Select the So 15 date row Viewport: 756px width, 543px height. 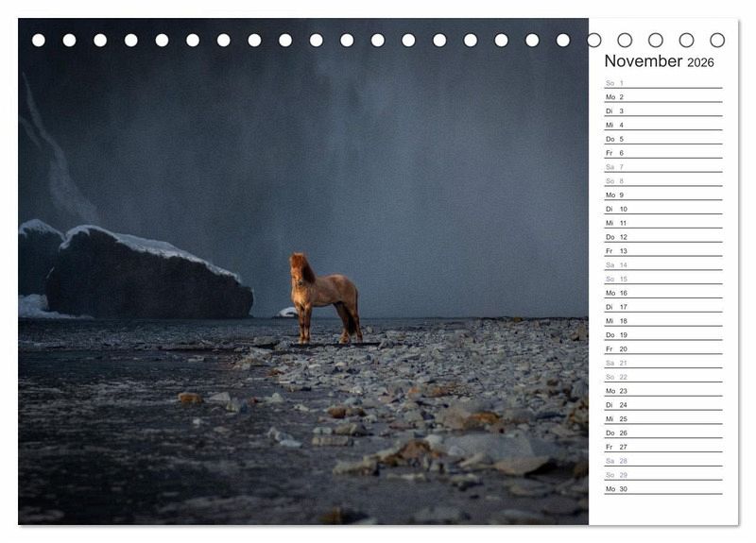click(661, 280)
